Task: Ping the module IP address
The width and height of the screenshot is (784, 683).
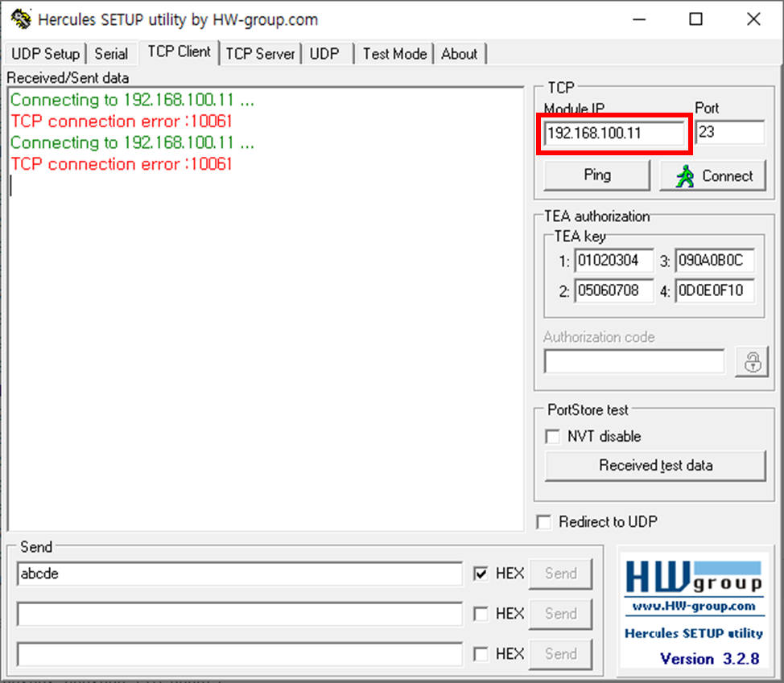Action: point(597,175)
